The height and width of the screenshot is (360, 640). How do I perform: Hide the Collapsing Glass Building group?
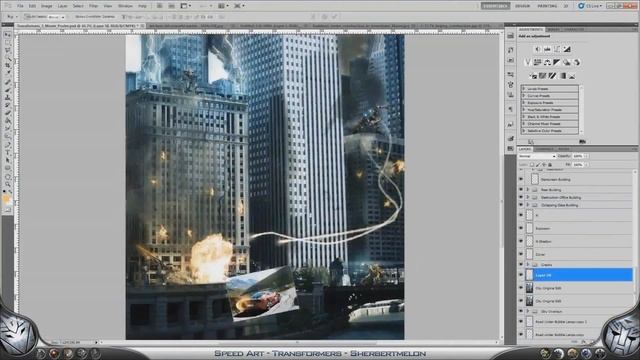(x=521, y=205)
